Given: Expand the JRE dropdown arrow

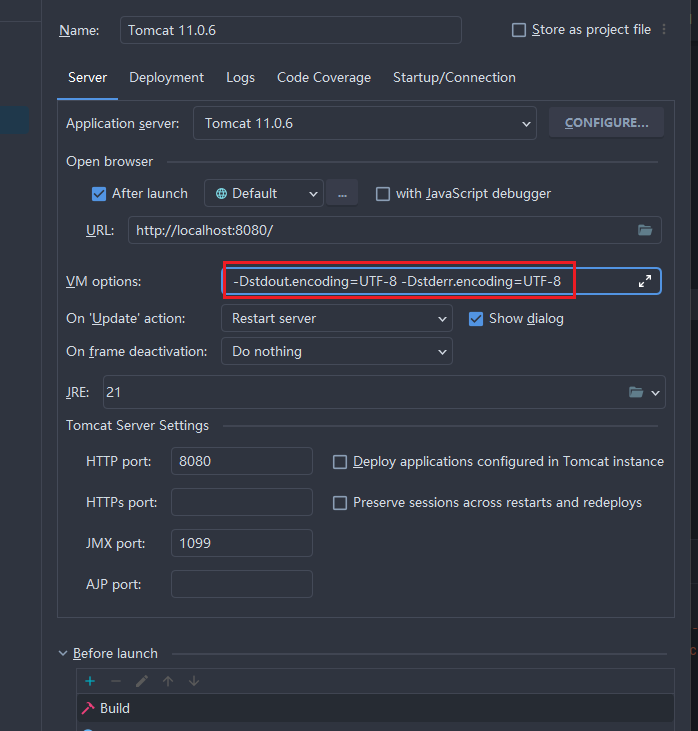Looking at the screenshot, I should (x=655, y=393).
